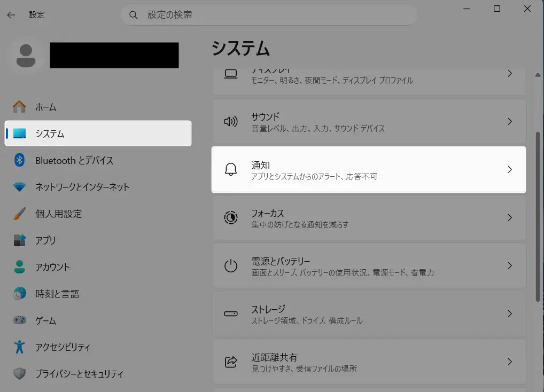Click the アカウント person icon
The image size is (544, 392).
pyautogui.click(x=19, y=267)
